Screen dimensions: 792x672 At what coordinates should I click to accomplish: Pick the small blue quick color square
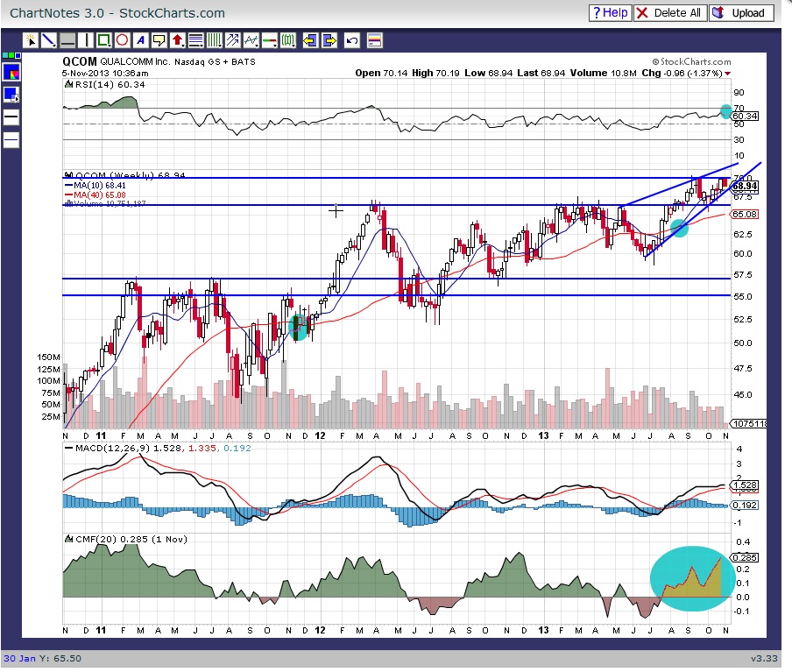[x=18, y=55]
